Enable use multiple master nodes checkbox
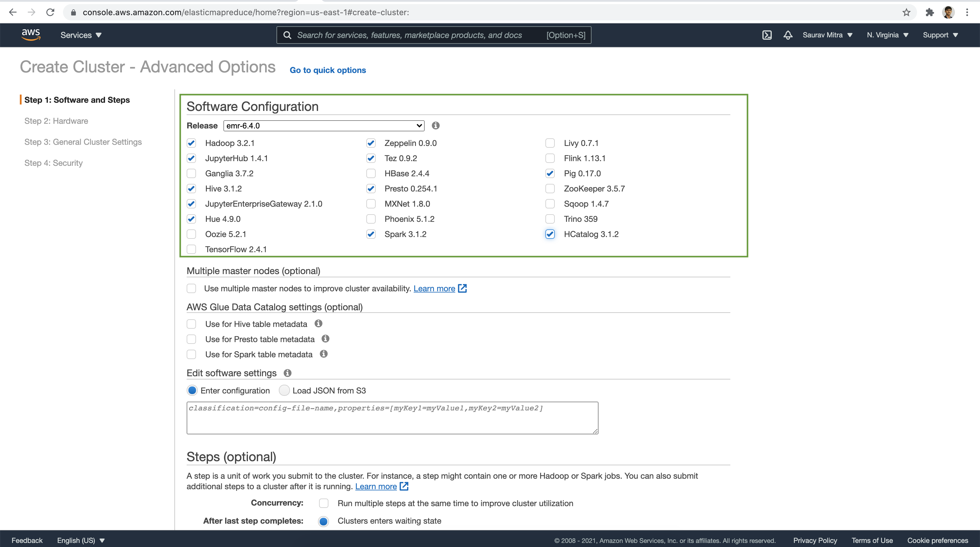Viewport: 980px width, 547px height. [191, 289]
